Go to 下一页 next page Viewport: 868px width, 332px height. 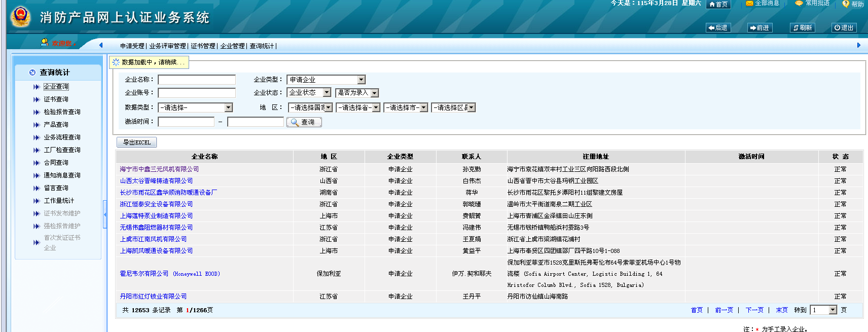[x=754, y=310]
